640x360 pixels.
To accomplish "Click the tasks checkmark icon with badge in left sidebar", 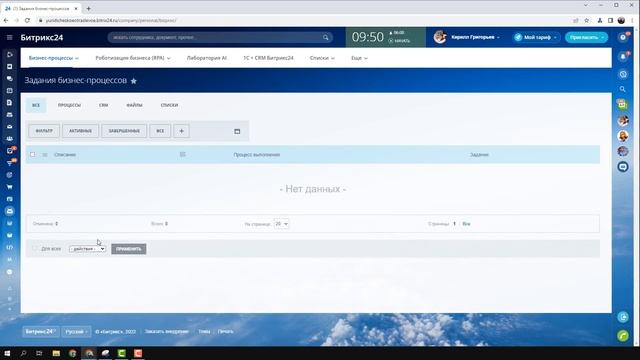I will click(9, 151).
